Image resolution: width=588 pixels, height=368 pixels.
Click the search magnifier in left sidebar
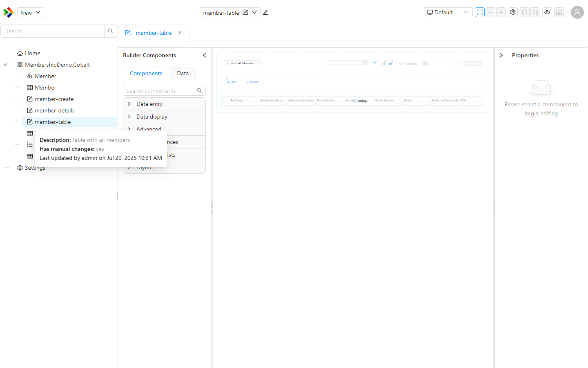[111, 31]
